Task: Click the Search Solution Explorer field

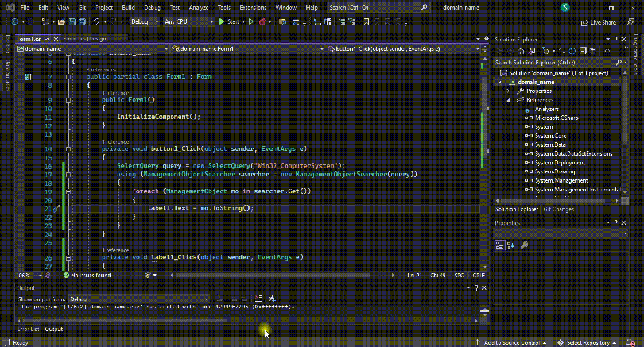Action: click(x=553, y=63)
